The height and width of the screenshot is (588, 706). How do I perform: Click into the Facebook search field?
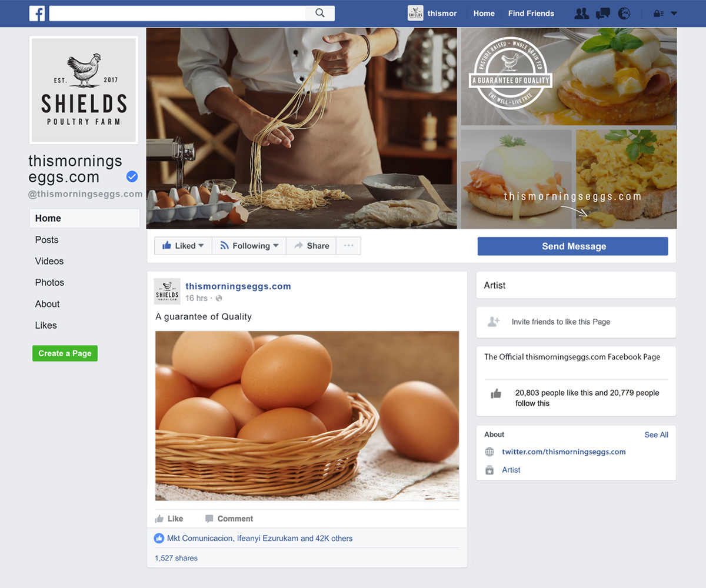(177, 13)
